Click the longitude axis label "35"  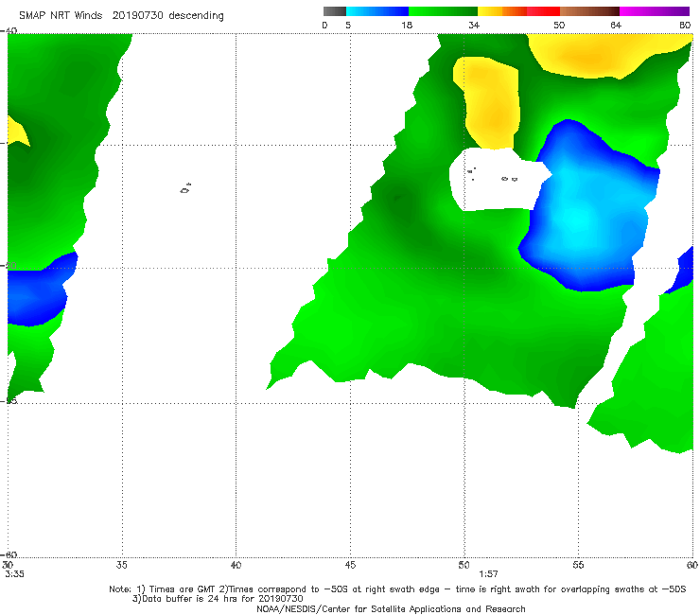pyautogui.click(x=121, y=565)
